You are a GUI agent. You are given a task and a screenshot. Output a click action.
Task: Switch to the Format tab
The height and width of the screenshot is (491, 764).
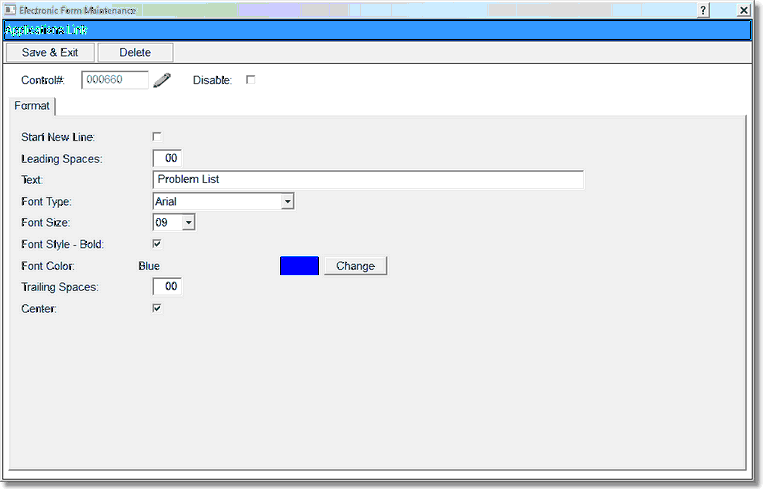[32, 106]
